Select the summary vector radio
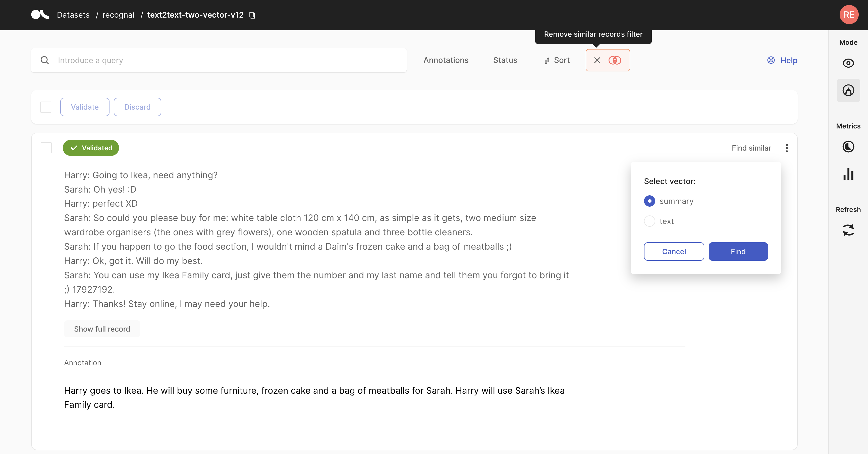 click(x=649, y=201)
